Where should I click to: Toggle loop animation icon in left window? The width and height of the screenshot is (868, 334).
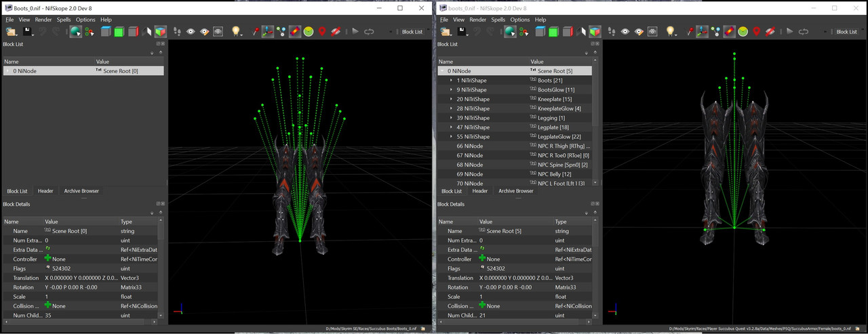[x=369, y=31]
